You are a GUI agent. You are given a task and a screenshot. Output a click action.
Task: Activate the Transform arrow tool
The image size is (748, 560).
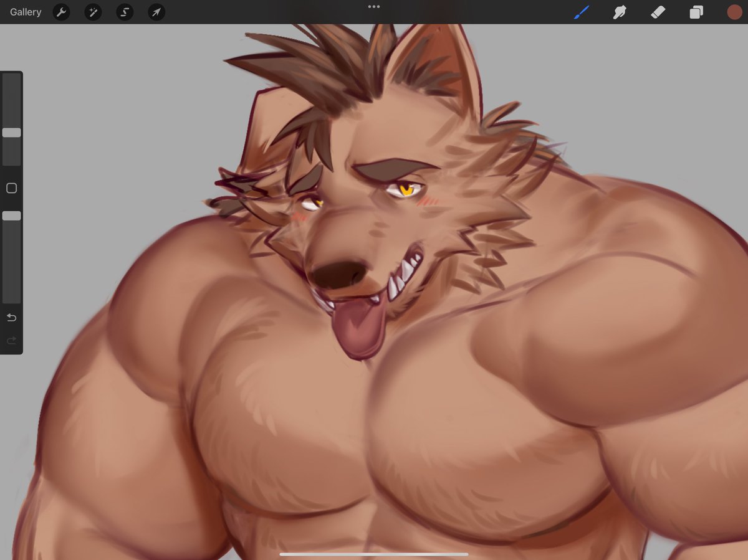pos(156,12)
